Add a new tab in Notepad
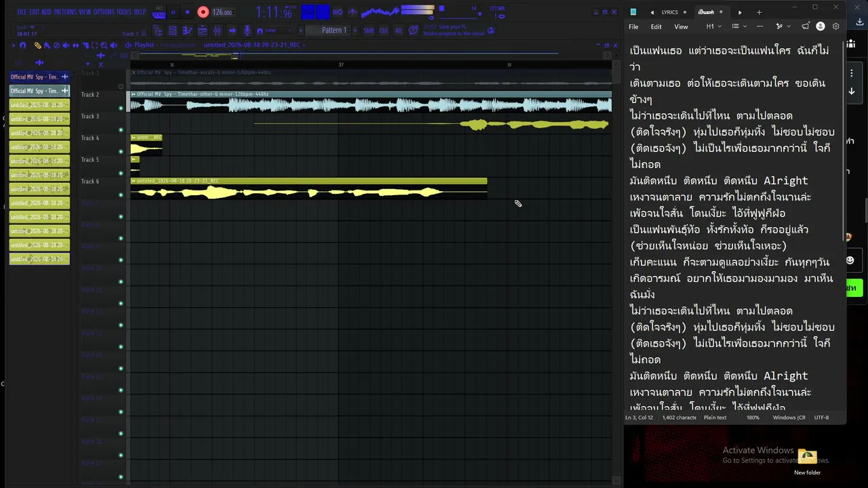Image resolution: width=868 pixels, height=488 pixels. click(759, 12)
